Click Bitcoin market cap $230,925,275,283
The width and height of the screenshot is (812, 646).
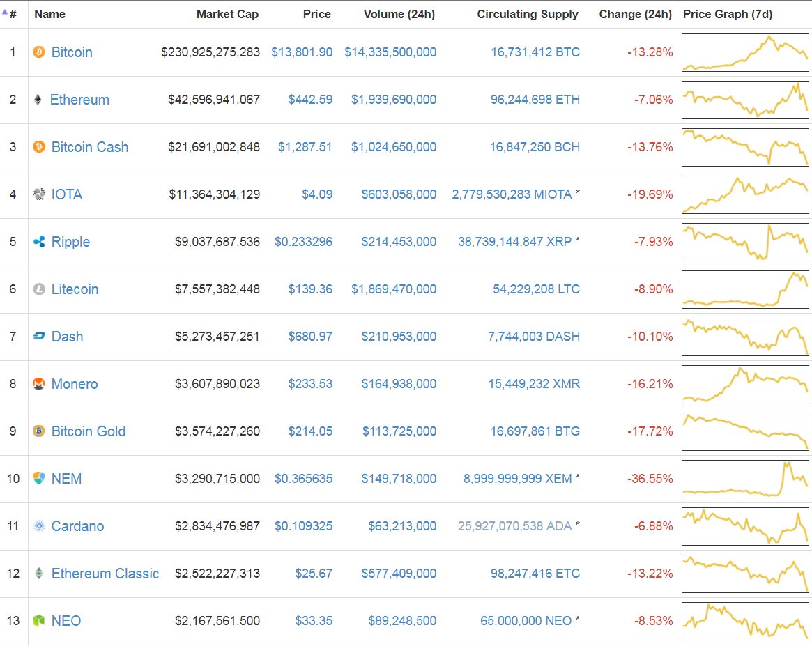pyautogui.click(x=210, y=52)
